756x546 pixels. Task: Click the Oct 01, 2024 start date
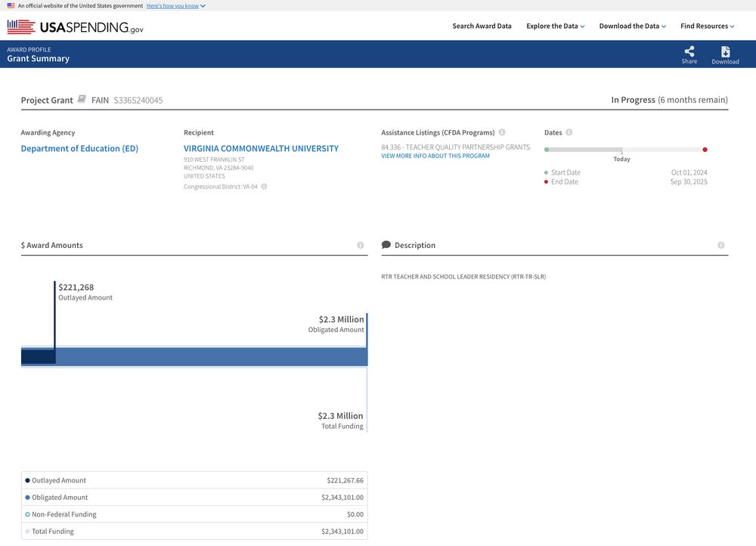click(689, 172)
